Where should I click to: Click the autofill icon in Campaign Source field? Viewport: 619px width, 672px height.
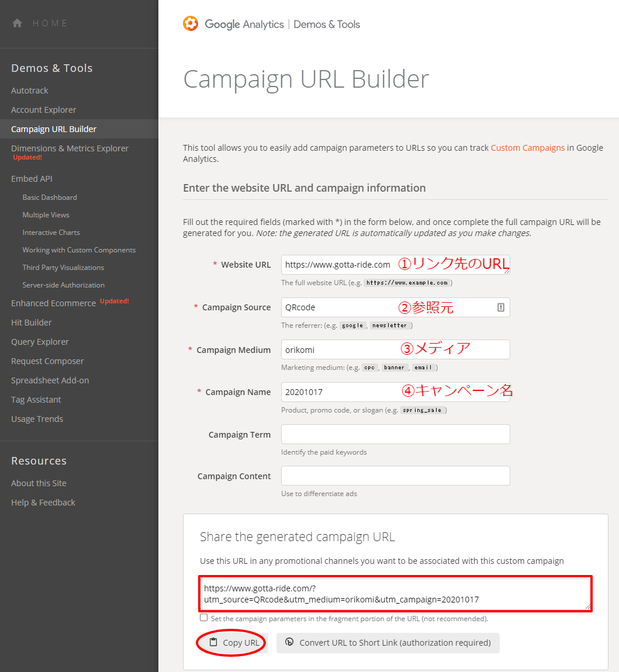(501, 307)
